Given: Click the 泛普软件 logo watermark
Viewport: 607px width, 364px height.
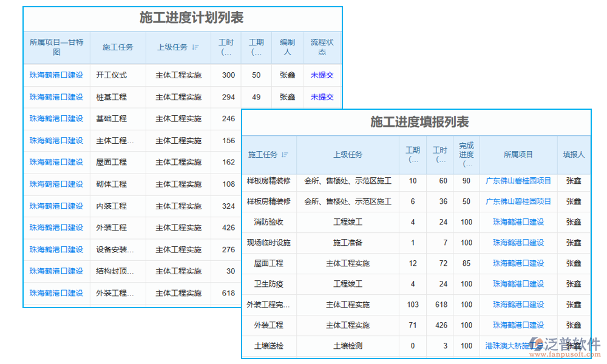Looking at the screenshot, I should 571,342.
